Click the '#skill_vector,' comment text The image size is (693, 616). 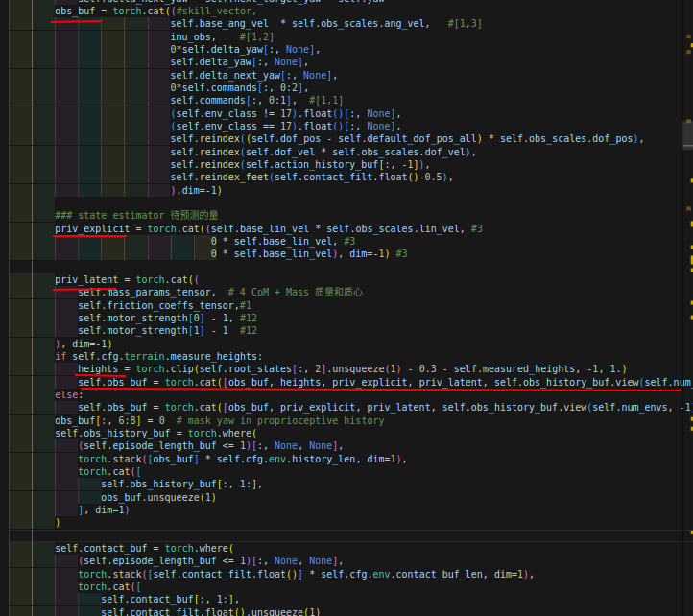216,12
